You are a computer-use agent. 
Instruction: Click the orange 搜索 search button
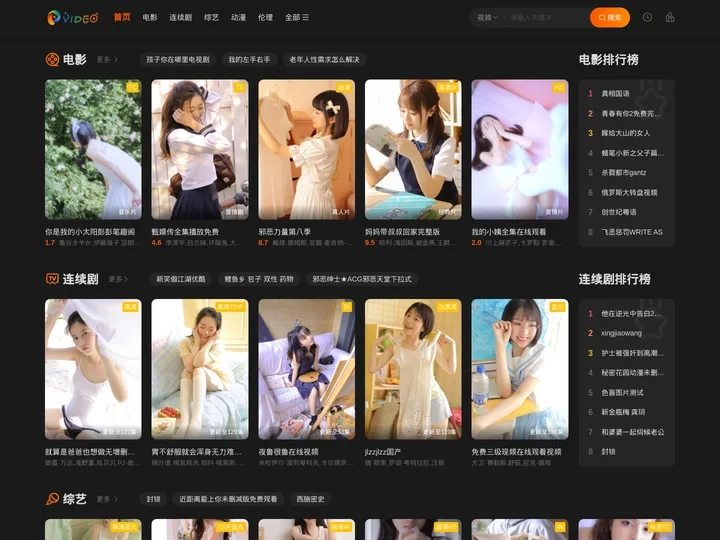click(610, 17)
